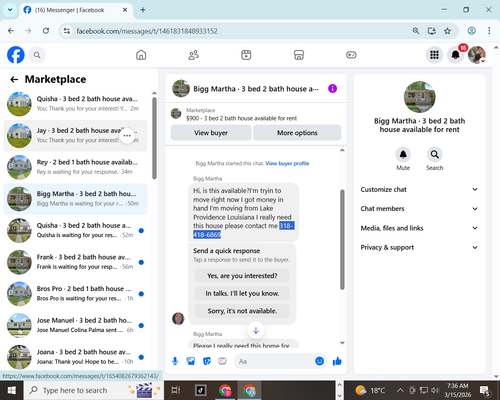Open the account profile picture menu
This screenshot has height=400, width=500.
pyautogui.click(x=477, y=55)
